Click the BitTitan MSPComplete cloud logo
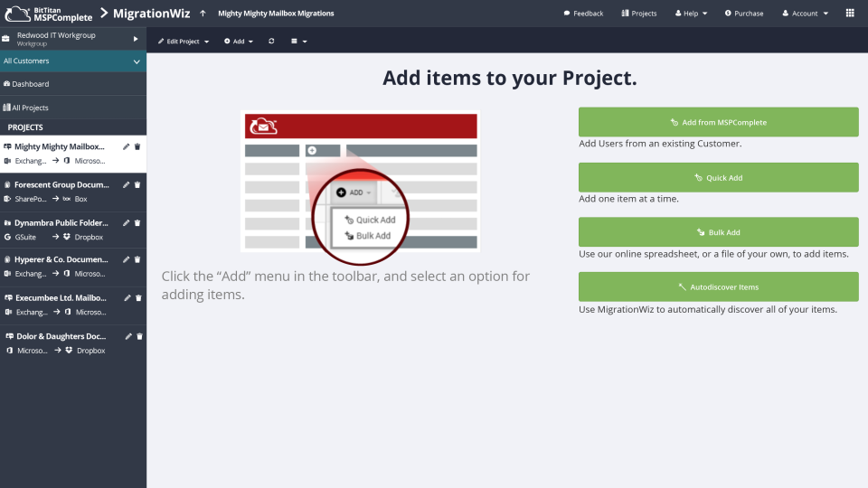The height and width of the screenshot is (488, 868). coord(18,14)
